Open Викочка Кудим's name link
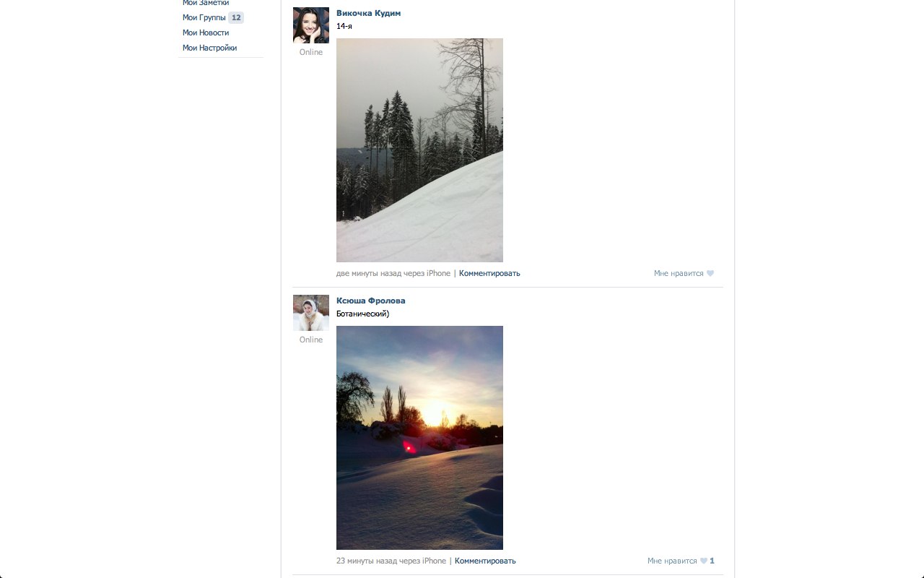 [x=368, y=13]
